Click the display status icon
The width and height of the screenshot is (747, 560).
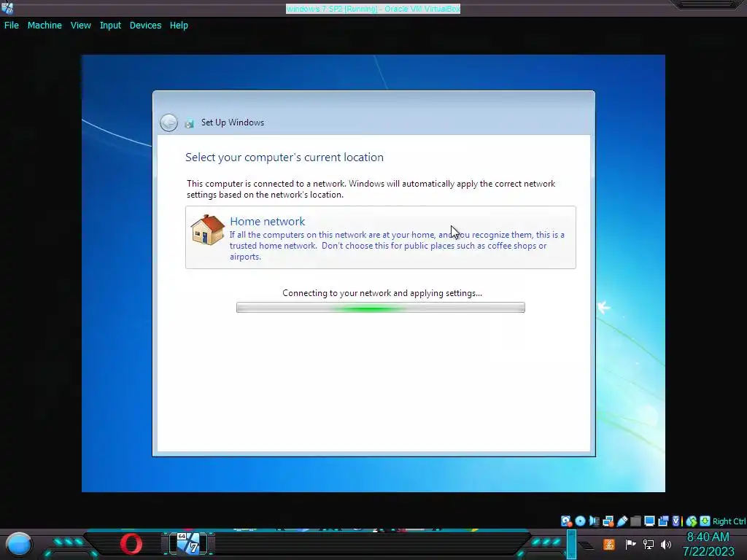pos(649,521)
